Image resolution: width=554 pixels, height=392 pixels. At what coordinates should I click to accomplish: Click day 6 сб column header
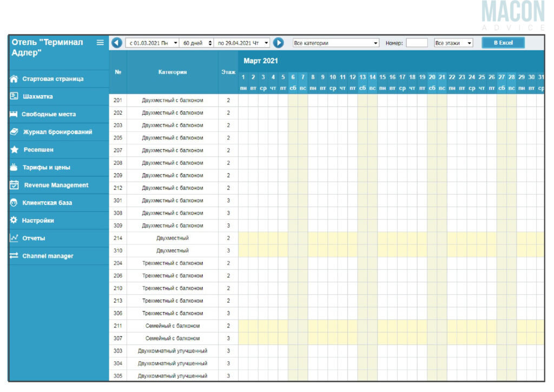(293, 82)
